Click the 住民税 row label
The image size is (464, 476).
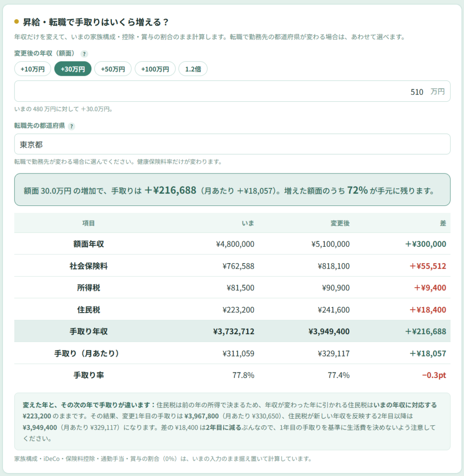coord(89,310)
